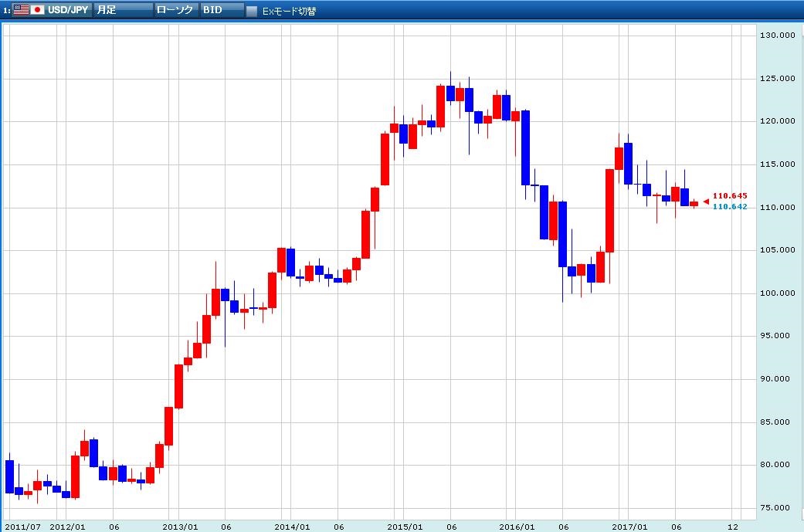This screenshot has width=804, height=532.
Task: Click the 120.000 price axis label
Action: (777, 121)
